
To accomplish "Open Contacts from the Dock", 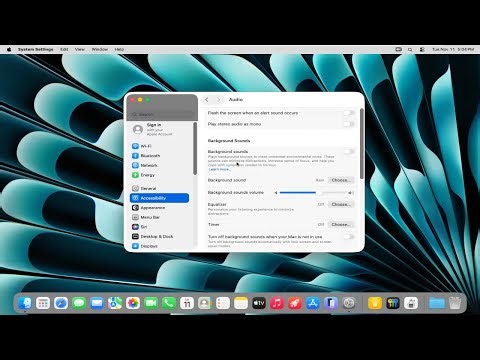I will tap(205, 303).
